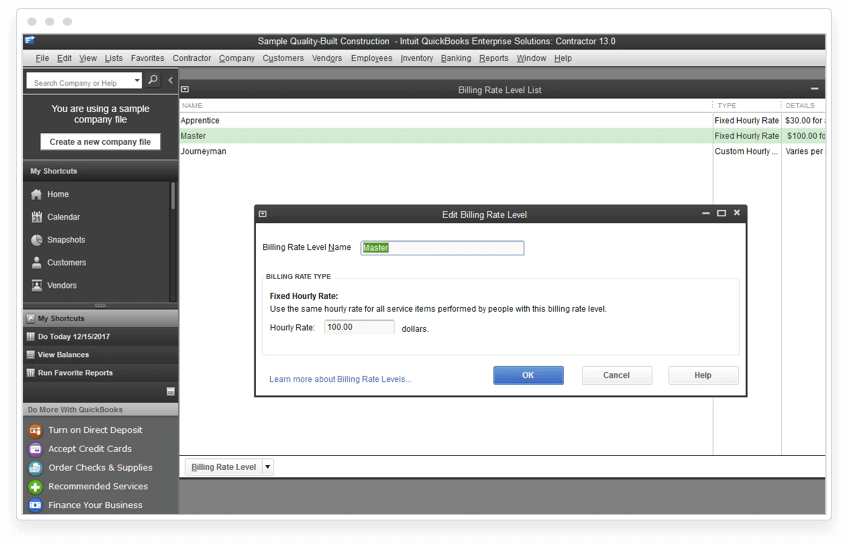Open the Lists menu
Screen dimensions: 848x544
(114, 58)
